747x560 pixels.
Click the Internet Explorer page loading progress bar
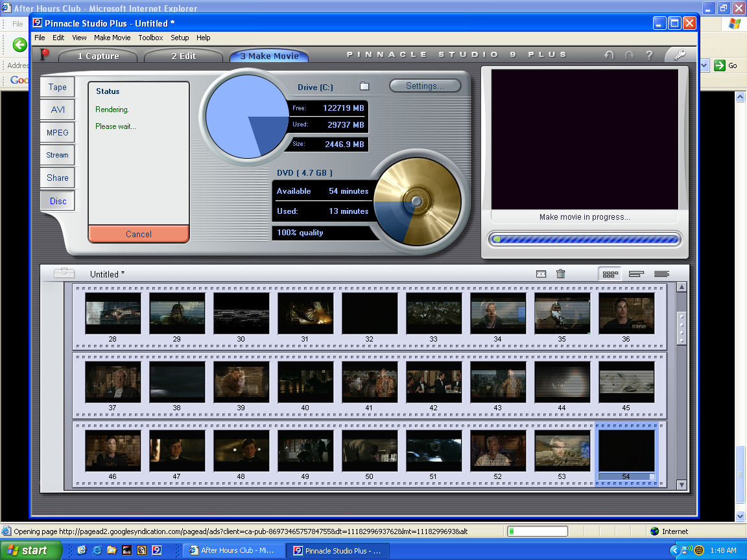(x=538, y=531)
